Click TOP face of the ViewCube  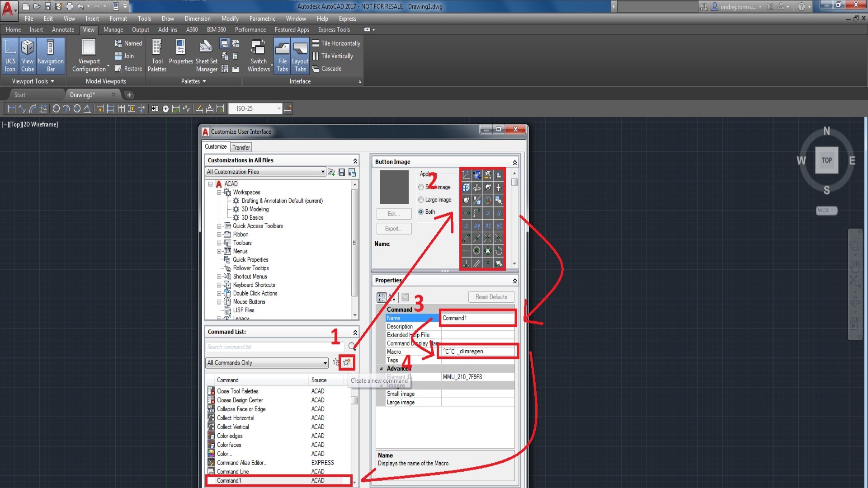tap(826, 160)
